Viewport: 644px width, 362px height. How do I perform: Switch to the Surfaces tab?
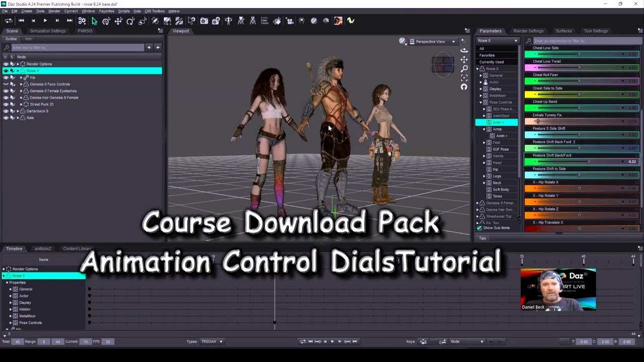[x=563, y=31]
